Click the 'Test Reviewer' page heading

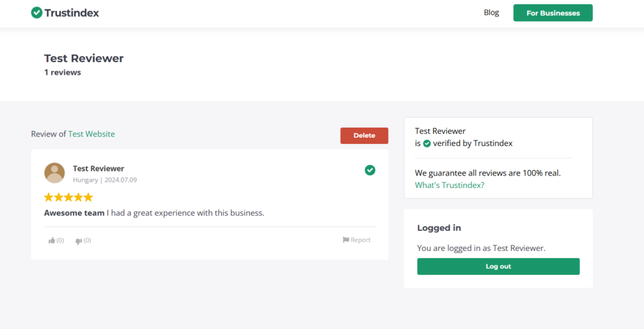(84, 59)
